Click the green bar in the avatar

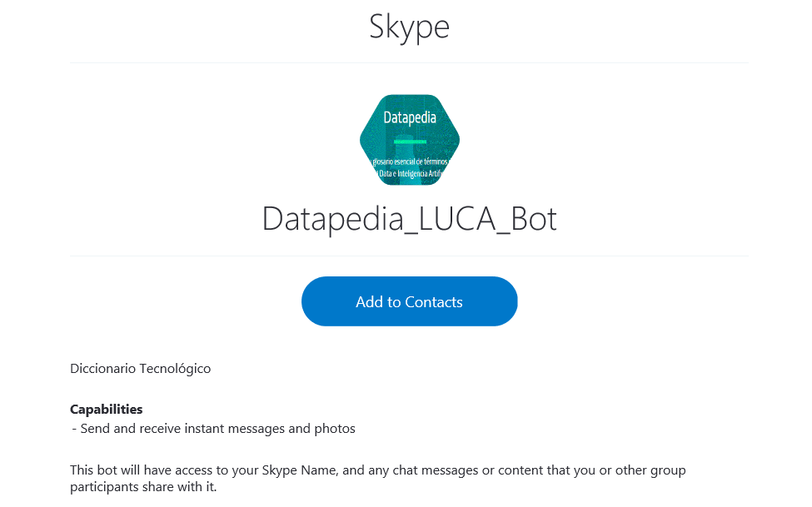tap(410, 142)
